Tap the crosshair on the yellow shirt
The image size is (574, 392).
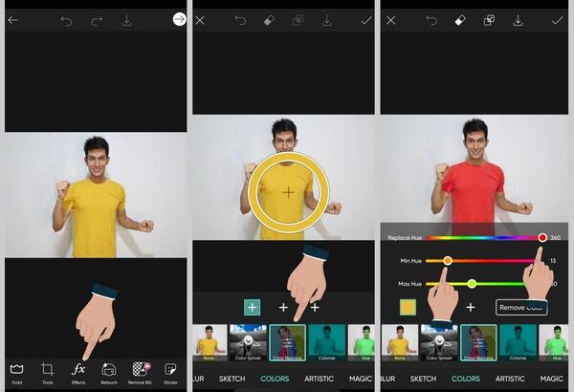click(x=289, y=192)
